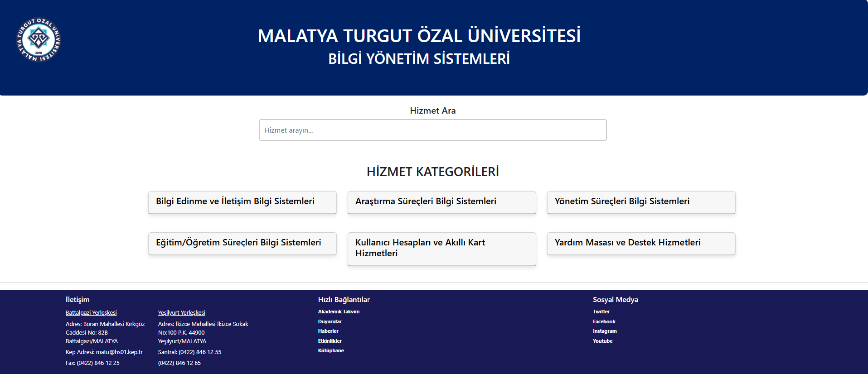Click the Hızlı Bağlantılar footer heading
Viewport: 868px width, 374px height.
pyautogui.click(x=344, y=300)
